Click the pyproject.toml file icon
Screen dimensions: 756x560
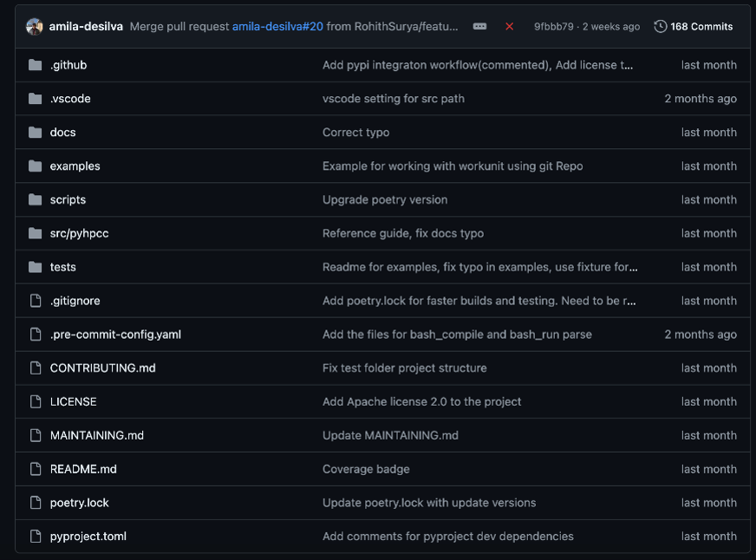pyautogui.click(x=36, y=537)
